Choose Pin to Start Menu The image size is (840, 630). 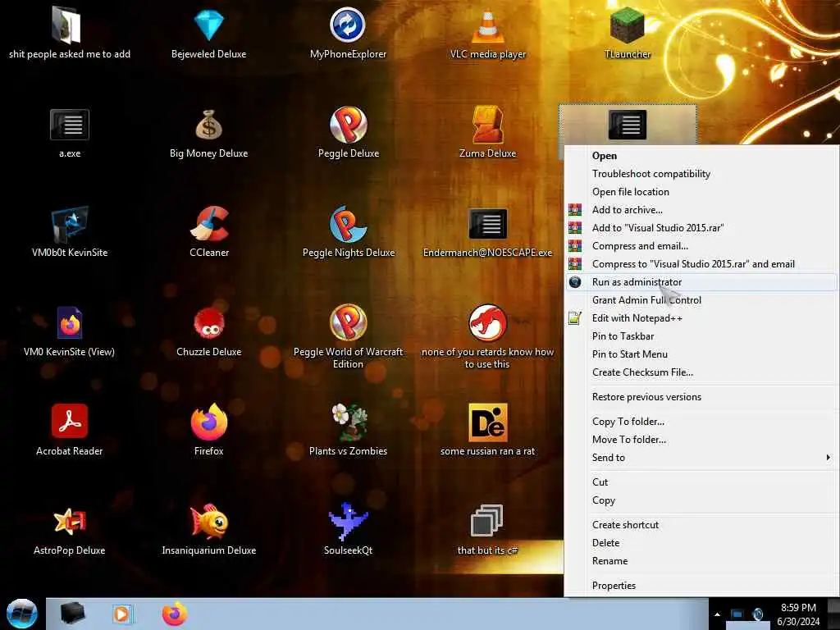coord(702,354)
